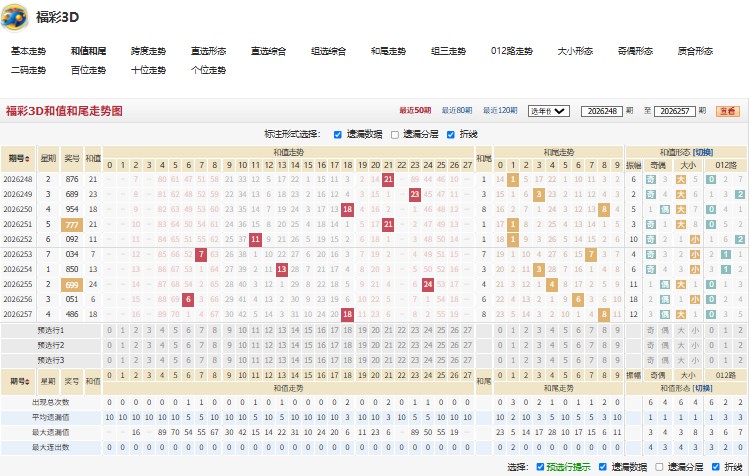This screenshot has width=749, height=476.
Task: Click red 21 cell in row 2026248
Action: 388,180
